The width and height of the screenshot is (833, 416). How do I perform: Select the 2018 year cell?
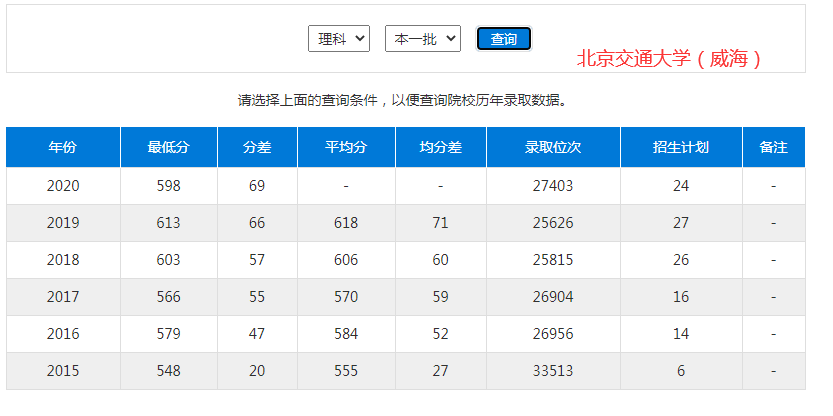pos(63,260)
